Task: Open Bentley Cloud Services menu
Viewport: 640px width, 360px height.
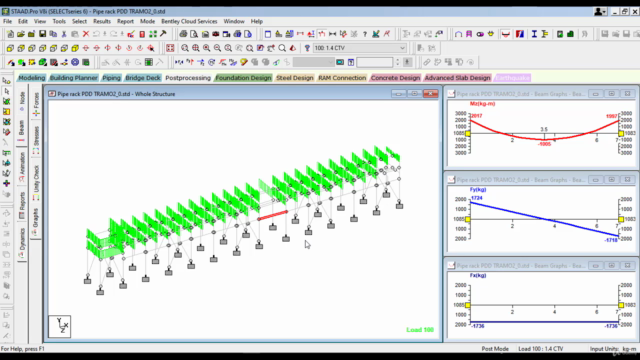Action: coord(189,21)
